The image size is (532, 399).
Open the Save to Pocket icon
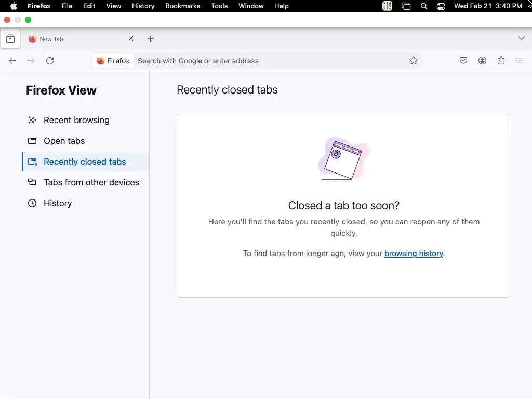click(x=463, y=61)
